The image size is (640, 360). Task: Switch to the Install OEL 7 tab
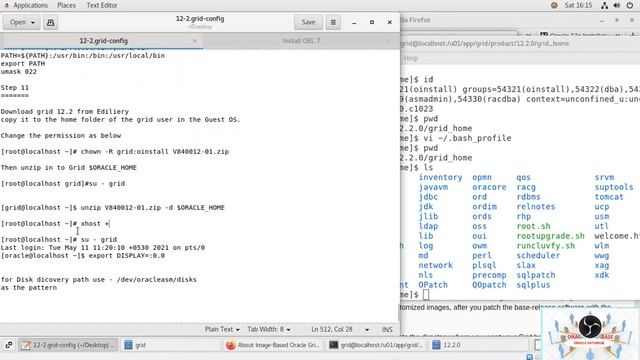[x=301, y=41]
